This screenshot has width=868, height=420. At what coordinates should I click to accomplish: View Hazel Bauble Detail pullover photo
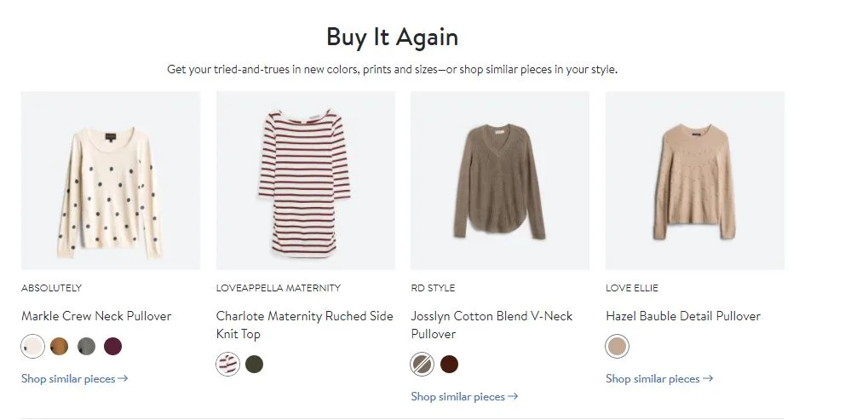pos(694,181)
